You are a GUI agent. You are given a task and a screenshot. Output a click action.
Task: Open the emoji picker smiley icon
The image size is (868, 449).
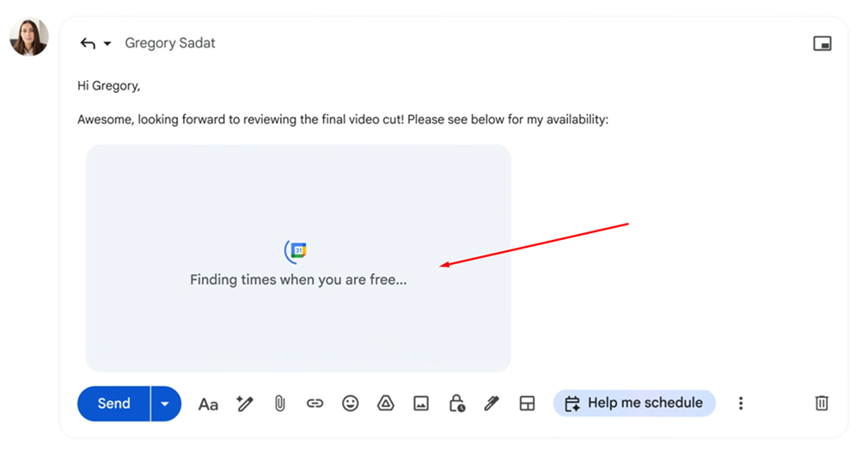tap(350, 403)
